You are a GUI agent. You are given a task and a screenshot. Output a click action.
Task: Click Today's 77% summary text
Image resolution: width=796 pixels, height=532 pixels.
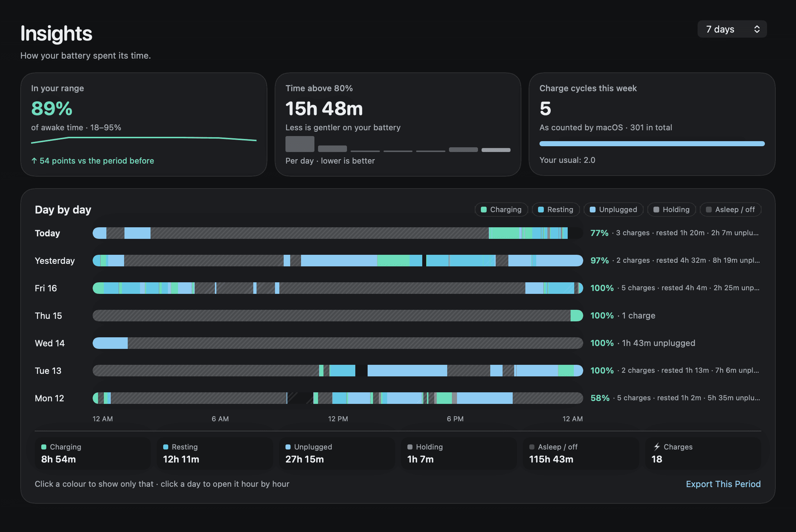tap(674, 233)
